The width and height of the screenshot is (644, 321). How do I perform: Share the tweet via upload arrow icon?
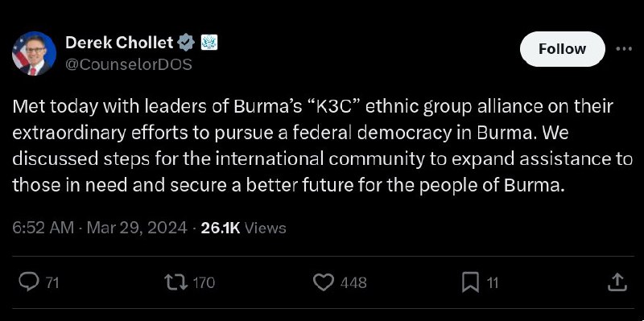(617, 282)
